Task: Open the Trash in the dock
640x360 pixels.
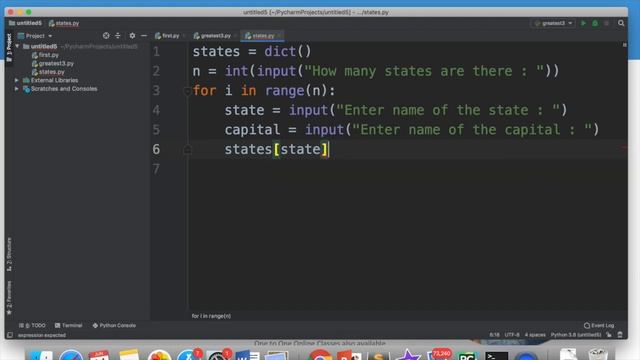Action: click(598, 354)
